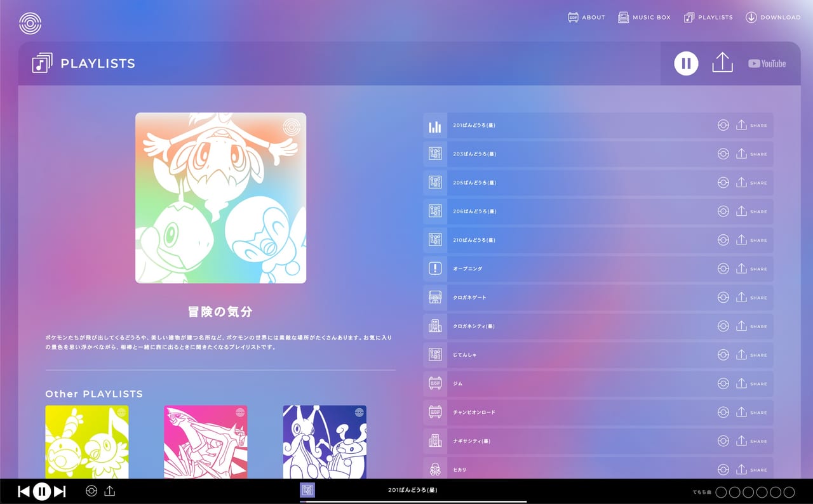Open the YouTube link in the header

(x=767, y=63)
